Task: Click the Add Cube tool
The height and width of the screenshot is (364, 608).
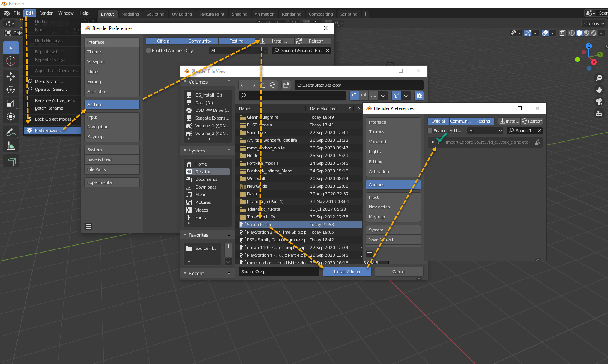Action: click(x=11, y=161)
